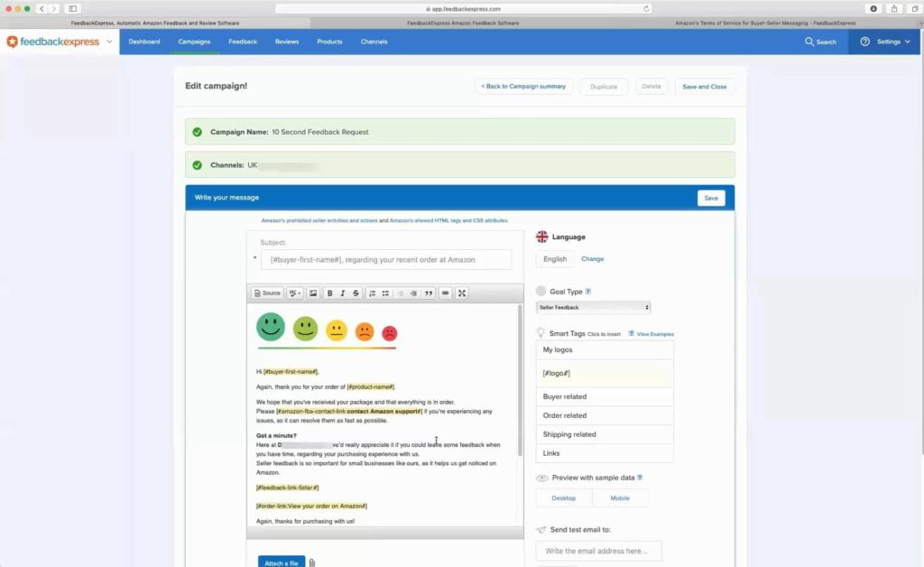
Task: Open the Products tab
Action: pos(329,42)
